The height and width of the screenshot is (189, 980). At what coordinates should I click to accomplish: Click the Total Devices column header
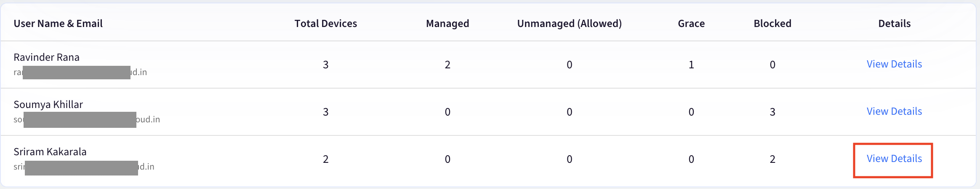pos(326,24)
